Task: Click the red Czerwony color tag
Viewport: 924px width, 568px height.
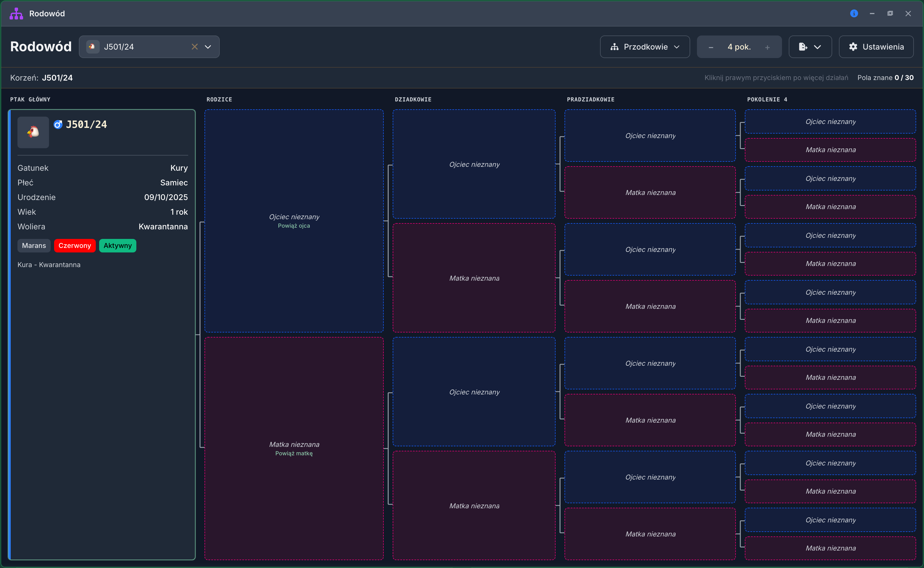Action: (75, 246)
